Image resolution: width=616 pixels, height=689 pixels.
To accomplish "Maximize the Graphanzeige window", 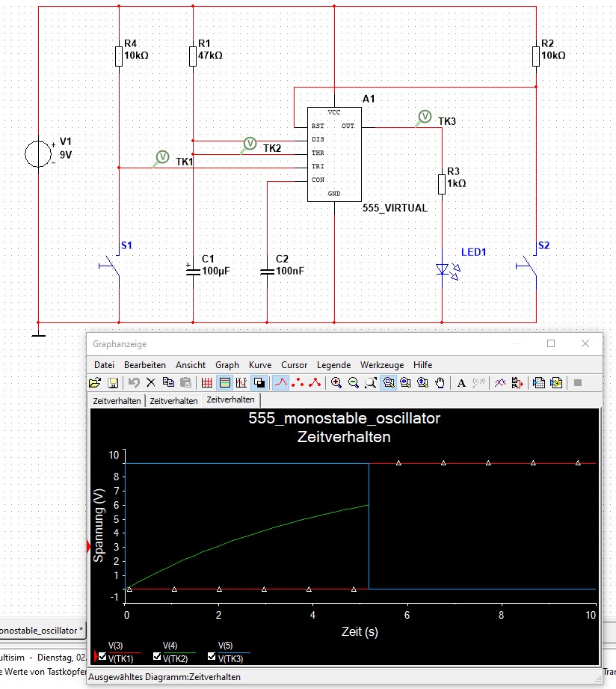I will pyautogui.click(x=551, y=343).
